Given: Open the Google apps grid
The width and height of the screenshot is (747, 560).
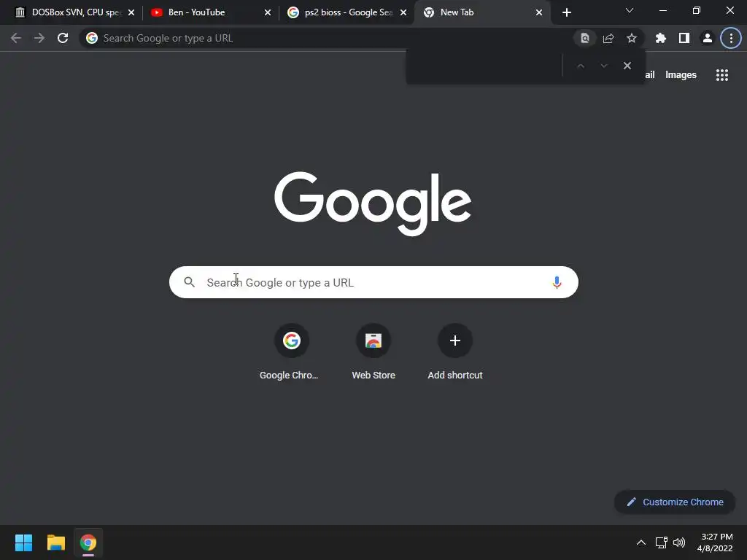Looking at the screenshot, I should [x=722, y=75].
